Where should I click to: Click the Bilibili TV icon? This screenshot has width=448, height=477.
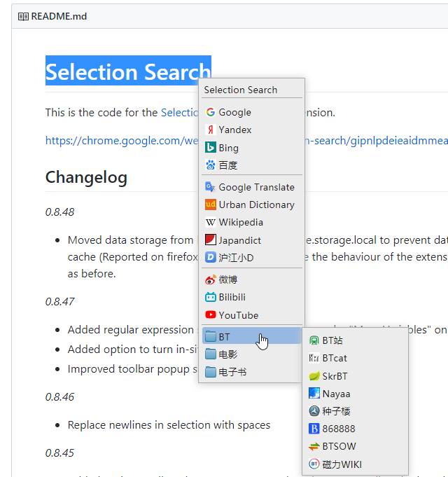[x=210, y=297]
